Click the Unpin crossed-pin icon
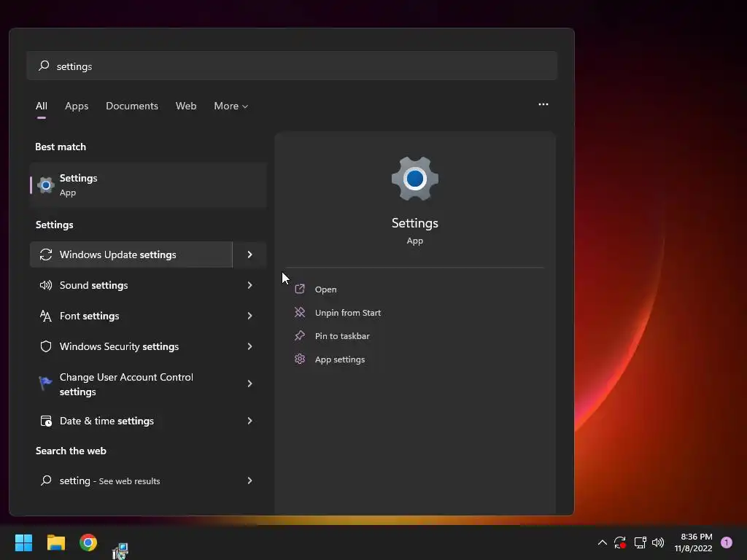 point(300,312)
